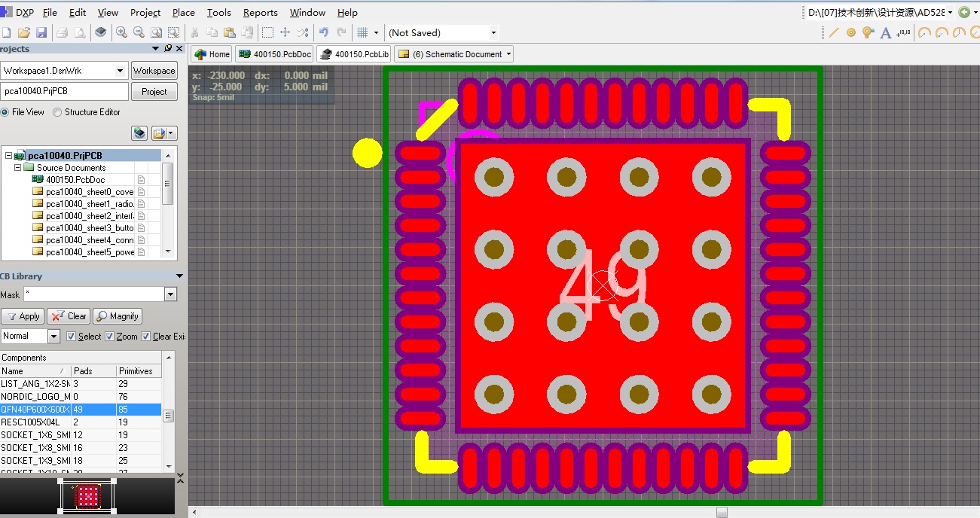
Task: Select the Place Line tool
Action: [834, 32]
